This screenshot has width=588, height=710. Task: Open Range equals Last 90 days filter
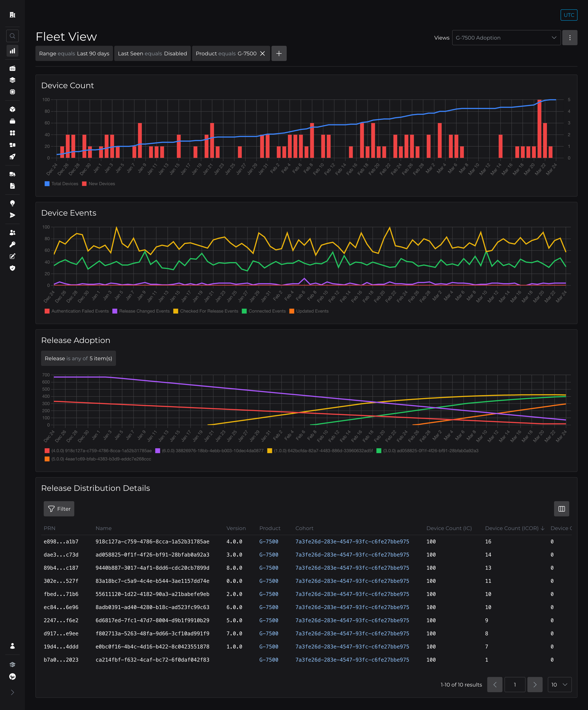pos(74,53)
